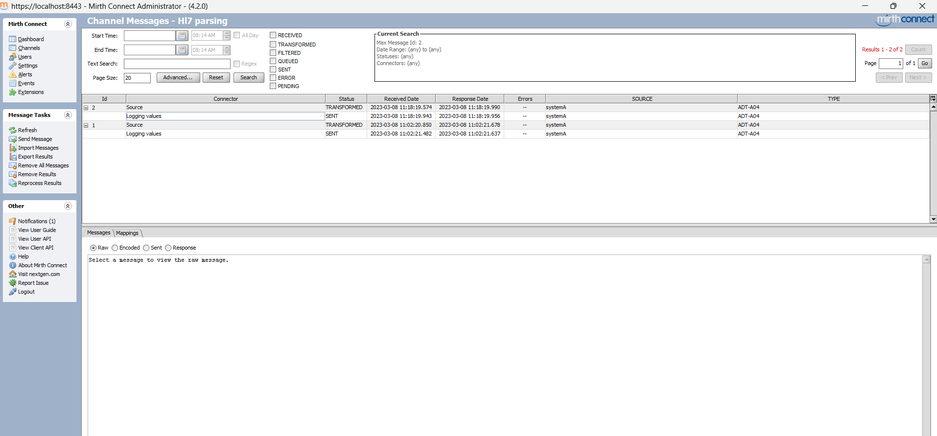Click the Page Size field
The height and width of the screenshot is (436, 937).
[x=137, y=78]
